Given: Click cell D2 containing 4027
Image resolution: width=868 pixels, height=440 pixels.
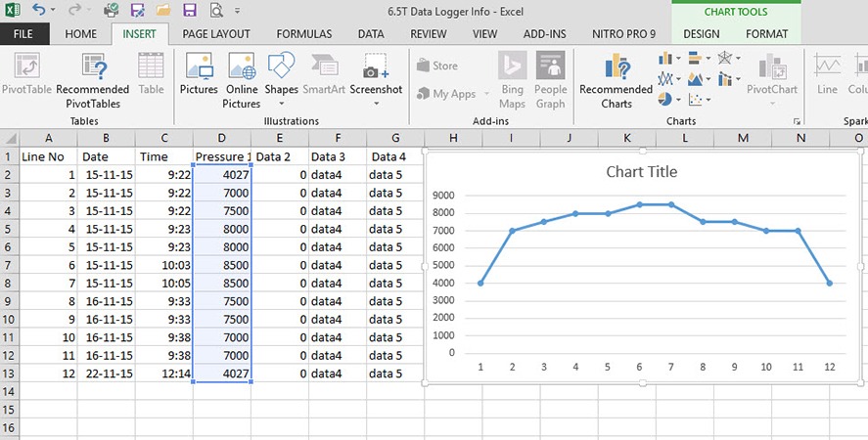Looking at the screenshot, I should [x=222, y=175].
